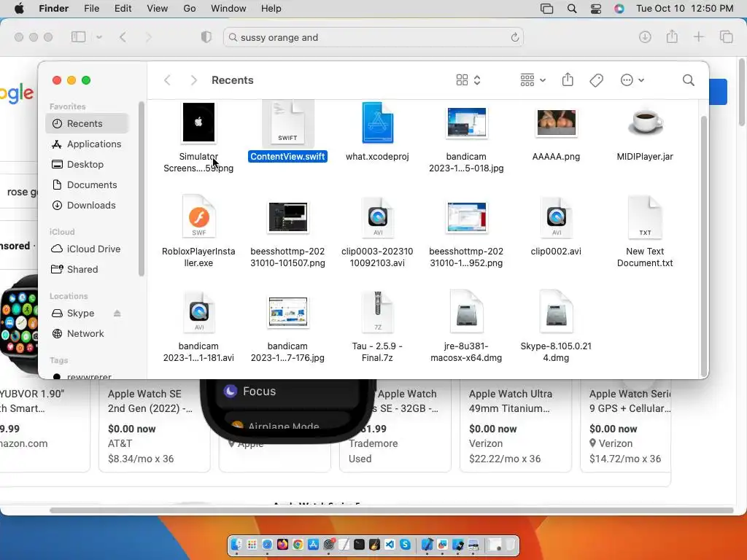Open Desktop folder in sidebar
Image resolution: width=747 pixels, height=560 pixels.
88,164
